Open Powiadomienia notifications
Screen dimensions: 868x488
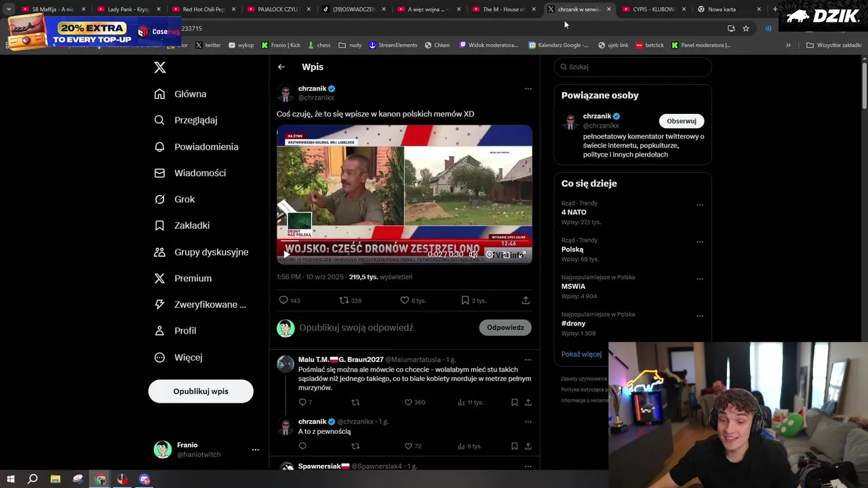(196, 146)
